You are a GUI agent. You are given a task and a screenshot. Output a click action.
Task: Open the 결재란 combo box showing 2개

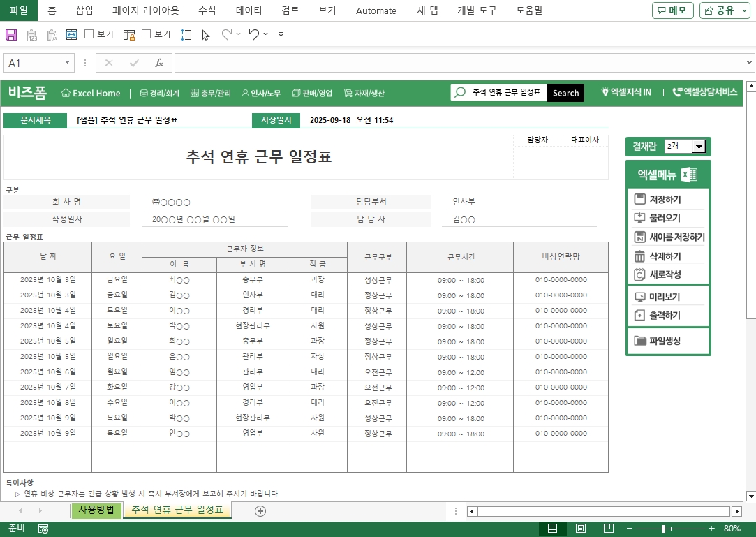pyautogui.click(x=699, y=147)
